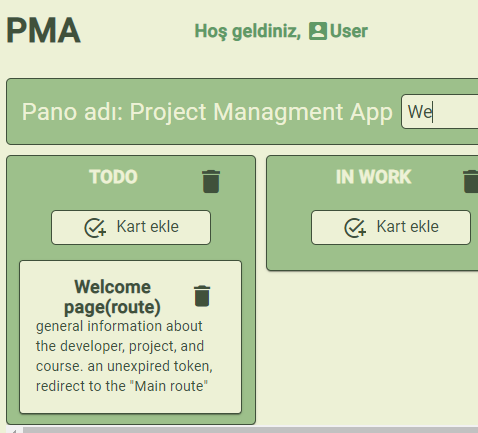
Task: Focus the search field containing "We"
Action: pyautogui.click(x=440, y=112)
